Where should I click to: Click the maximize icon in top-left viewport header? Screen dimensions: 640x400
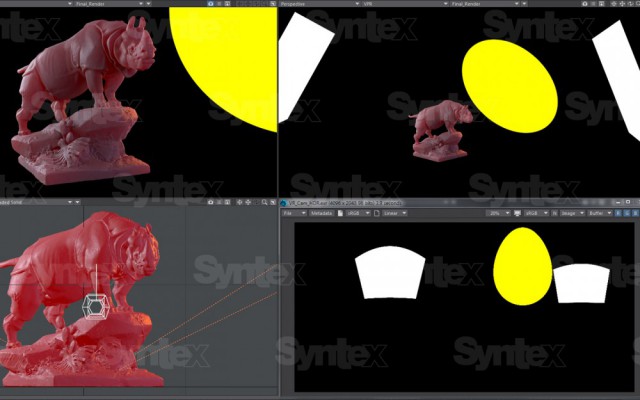pos(273,4)
